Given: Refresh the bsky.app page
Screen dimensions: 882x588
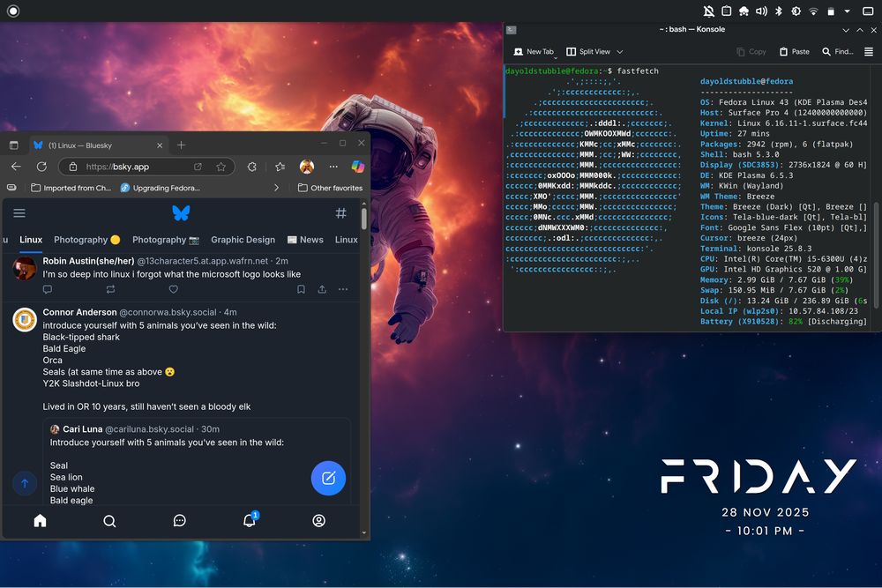Looking at the screenshot, I should [41, 167].
